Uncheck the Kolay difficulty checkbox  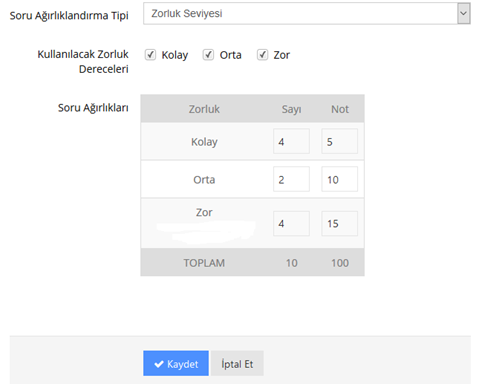click(x=150, y=55)
